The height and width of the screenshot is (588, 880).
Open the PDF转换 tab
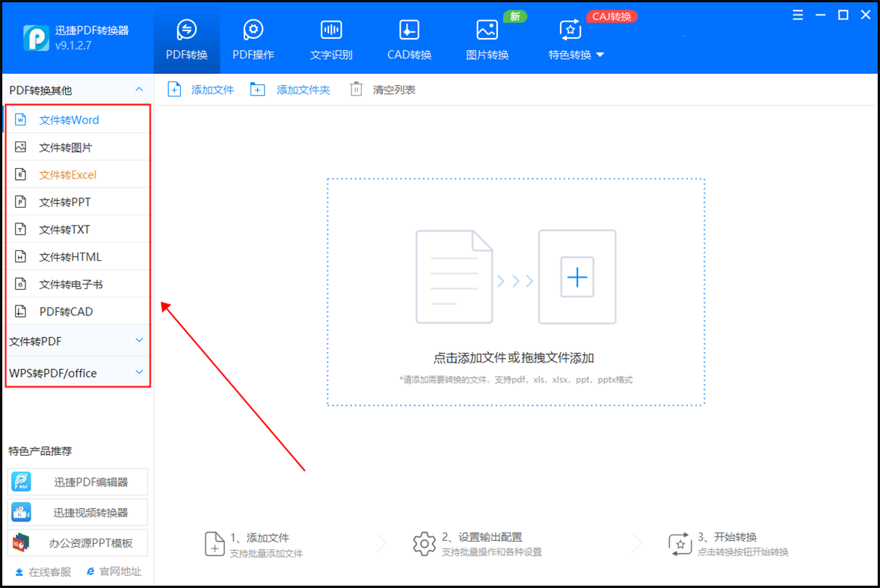pos(186,40)
